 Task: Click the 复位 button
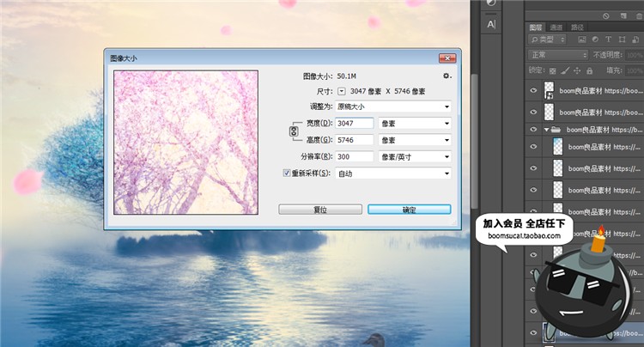[320, 210]
